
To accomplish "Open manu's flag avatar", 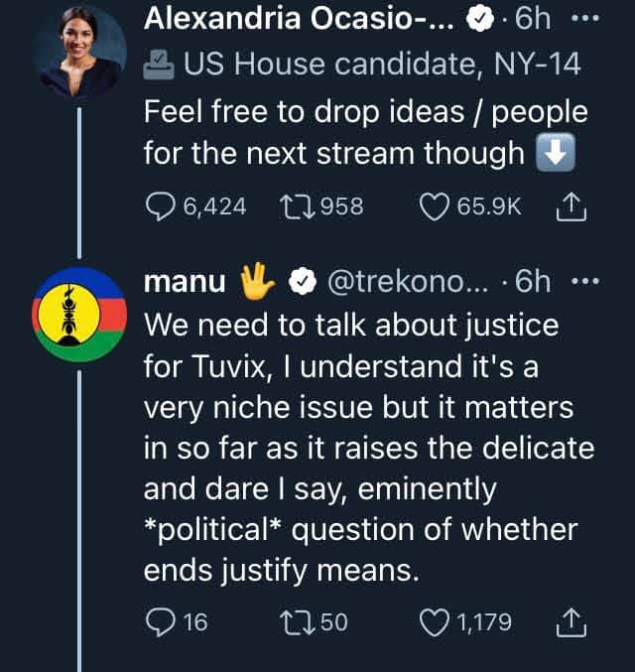I will pos(79,315).
